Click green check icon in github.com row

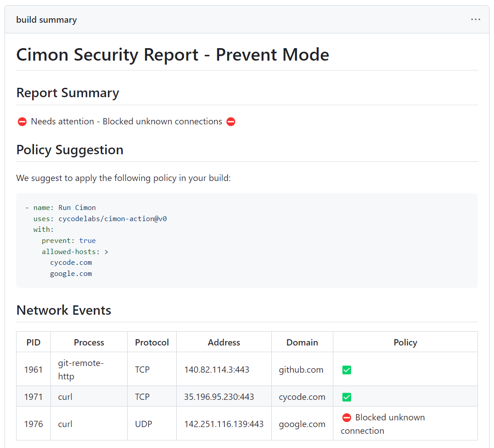tap(346, 370)
